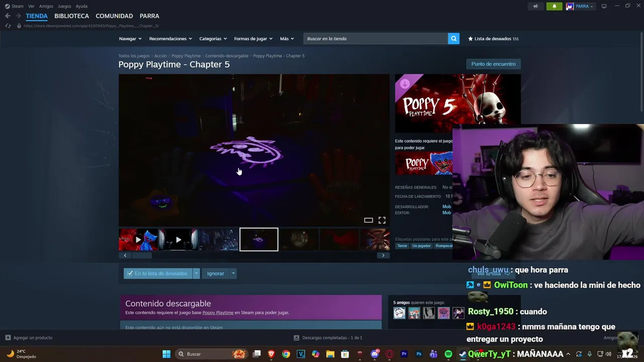Expand the Ignorar options dropdown arrow
The width and height of the screenshot is (644, 362).
pyautogui.click(x=233, y=274)
